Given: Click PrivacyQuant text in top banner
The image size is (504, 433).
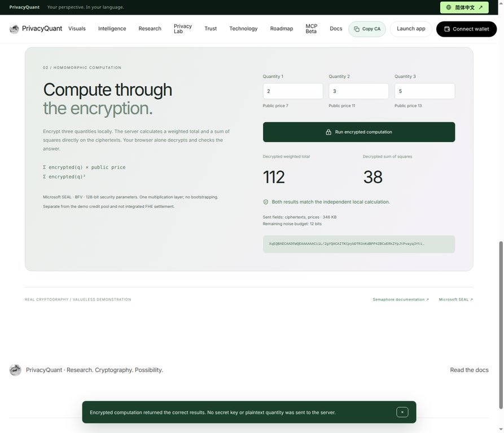Looking at the screenshot, I should click(24, 7).
